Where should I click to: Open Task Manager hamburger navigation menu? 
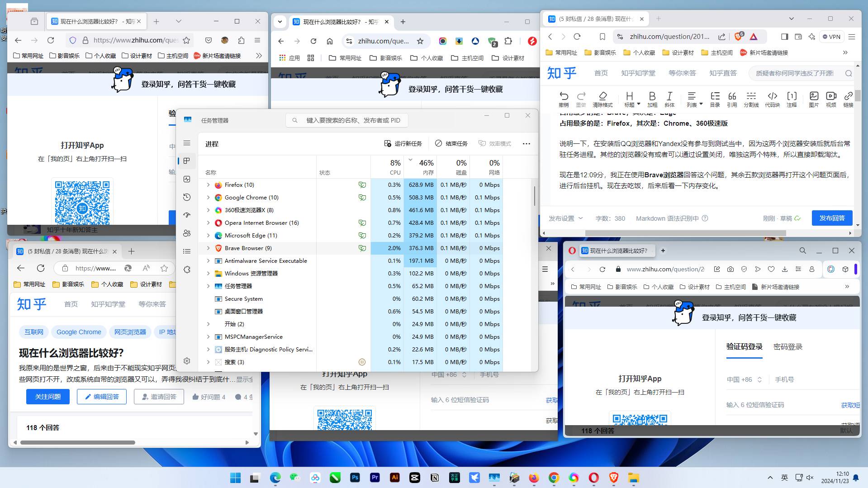[x=187, y=143]
